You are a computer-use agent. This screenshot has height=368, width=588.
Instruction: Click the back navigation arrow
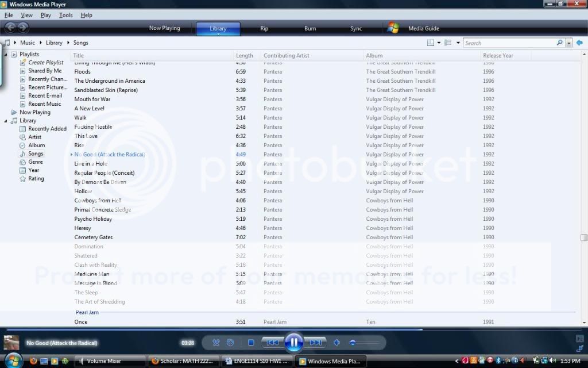point(10,28)
